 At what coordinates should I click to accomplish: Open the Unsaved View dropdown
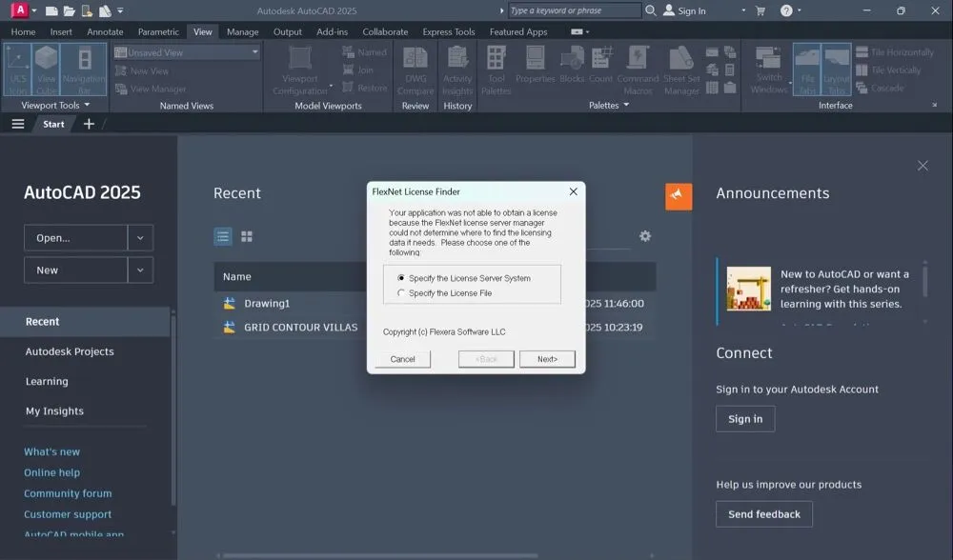click(x=187, y=52)
